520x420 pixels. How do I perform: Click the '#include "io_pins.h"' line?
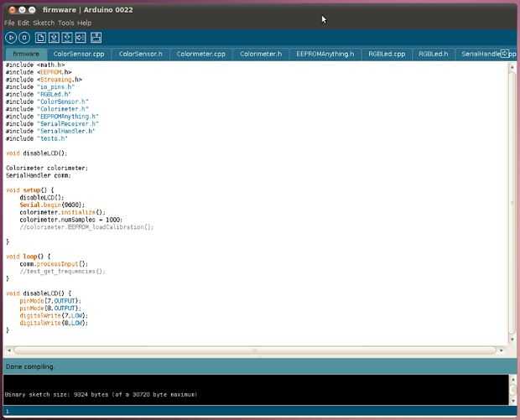[40, 87]
